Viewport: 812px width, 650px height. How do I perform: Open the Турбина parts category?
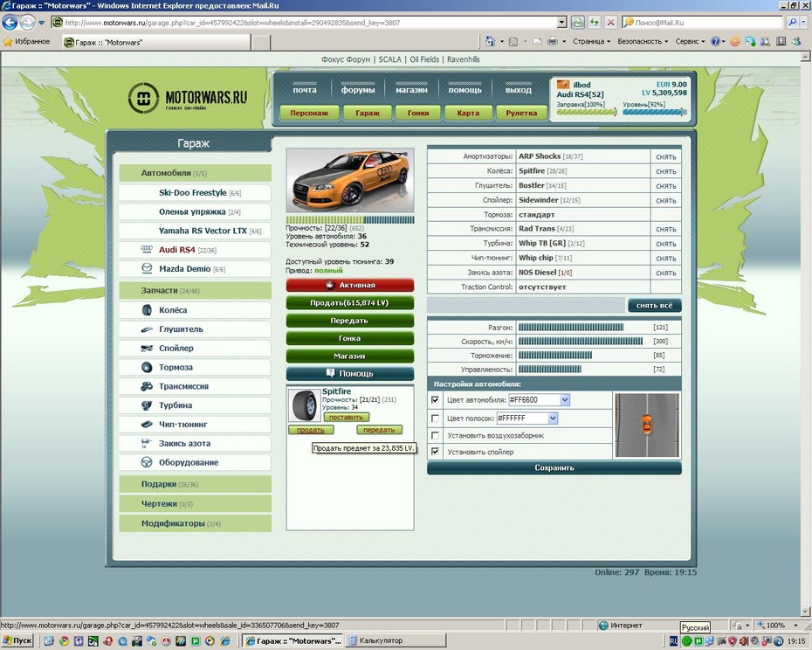[195, 405]
